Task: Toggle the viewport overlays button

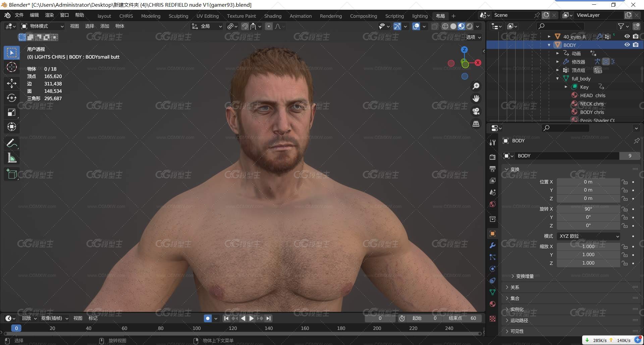Action: pos(416,26)
